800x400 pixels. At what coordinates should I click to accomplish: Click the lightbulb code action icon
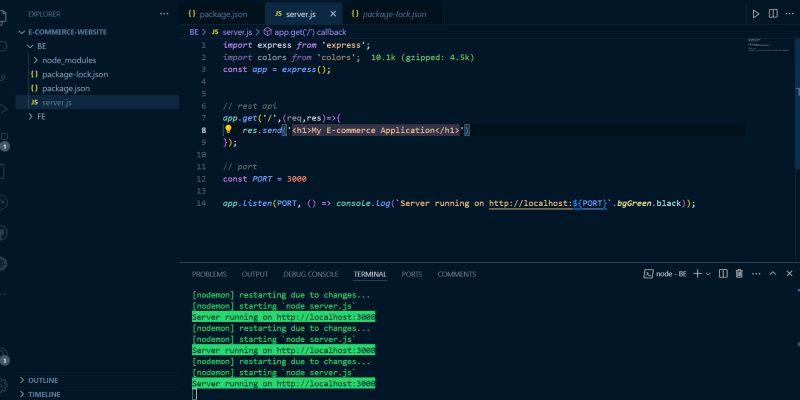[x=228, y=130]
